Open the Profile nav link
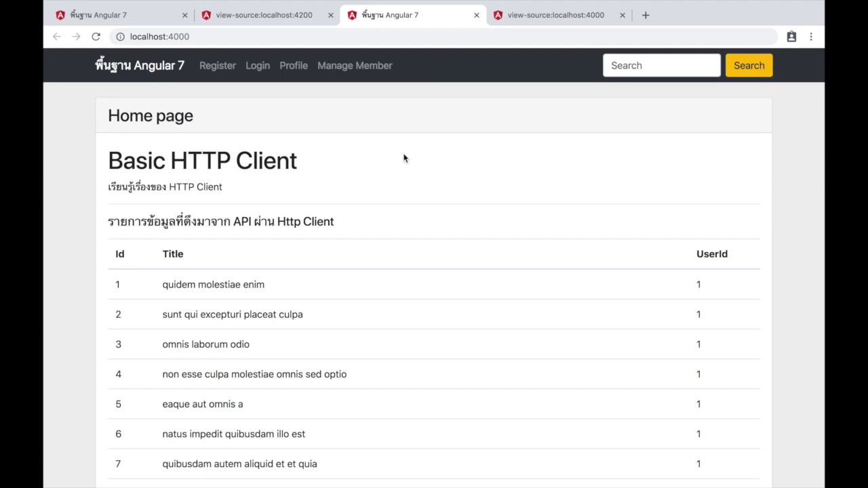The image size is (868, 488). (x=294, y=66)
